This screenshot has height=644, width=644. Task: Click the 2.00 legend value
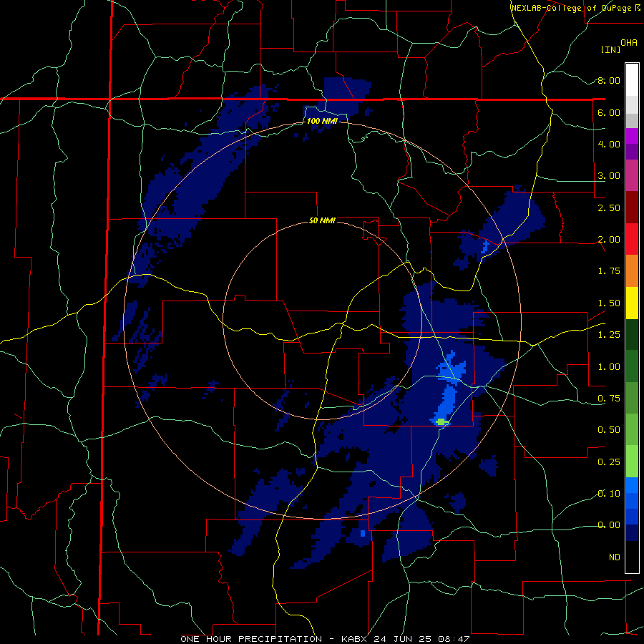pos(609,240)
